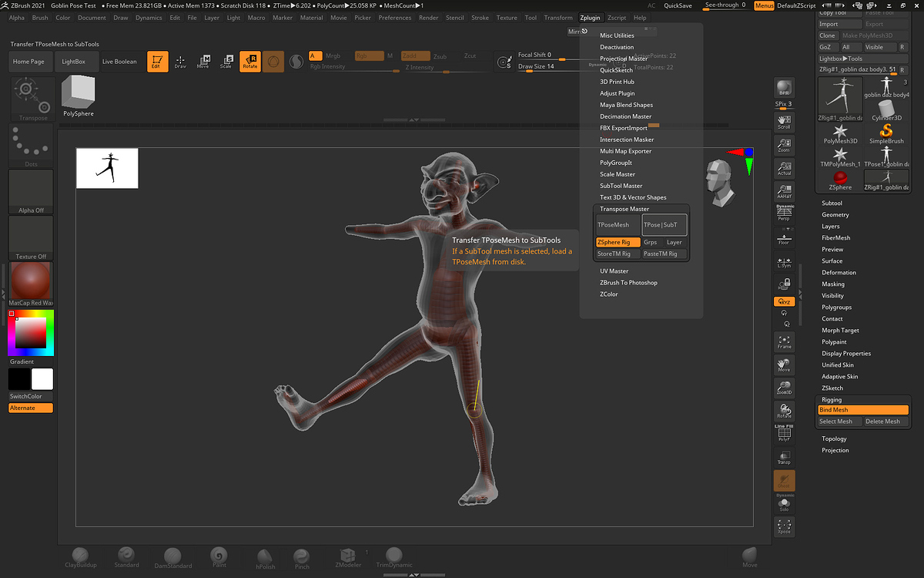
Task: Click the Scroll canvas icon
Action: pos(784,121)
